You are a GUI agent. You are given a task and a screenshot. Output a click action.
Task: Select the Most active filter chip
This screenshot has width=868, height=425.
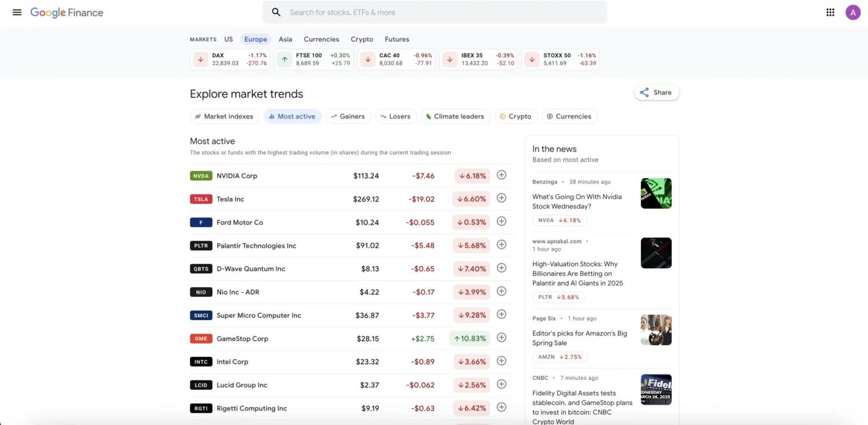[292, 116]
